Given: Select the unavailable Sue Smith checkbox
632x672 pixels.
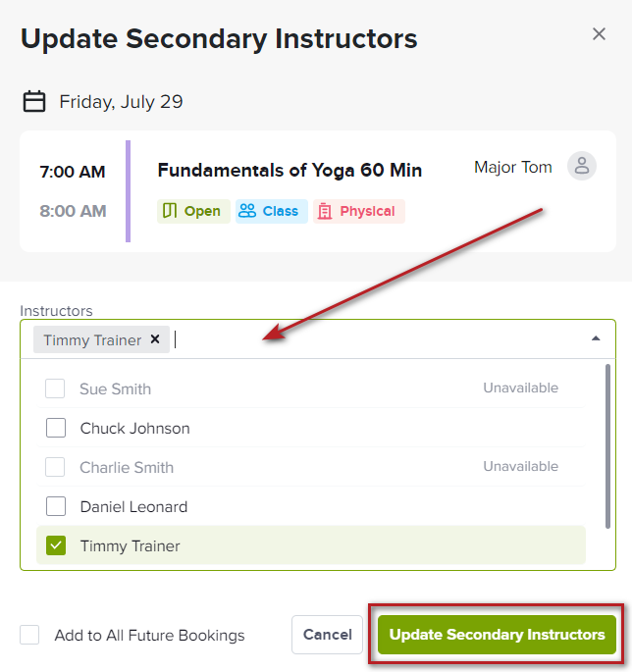Looking at the screenshot, I should click(55, 388).
